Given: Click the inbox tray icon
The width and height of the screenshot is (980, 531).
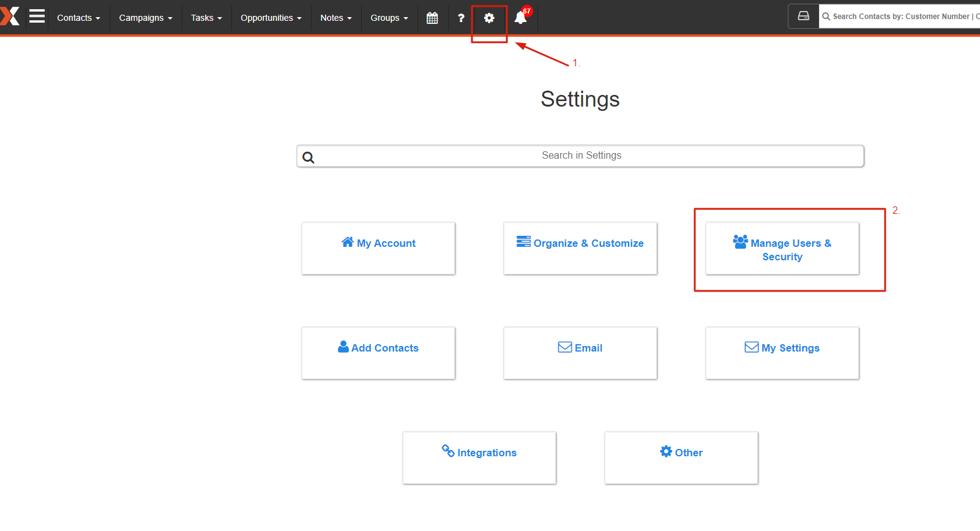Looking at the screenshot, I should pos(804,16).
